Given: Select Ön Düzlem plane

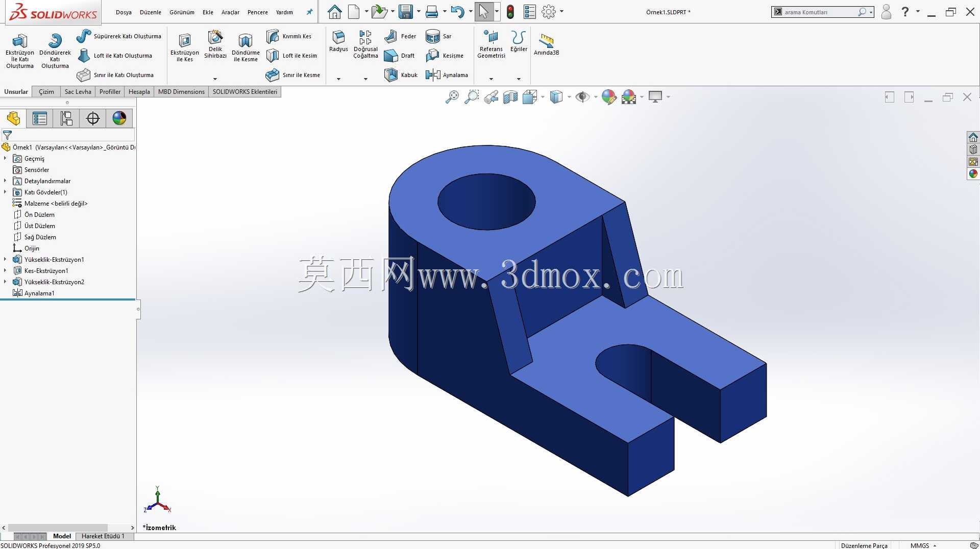Looking at the screenshot, I should 34,215.
